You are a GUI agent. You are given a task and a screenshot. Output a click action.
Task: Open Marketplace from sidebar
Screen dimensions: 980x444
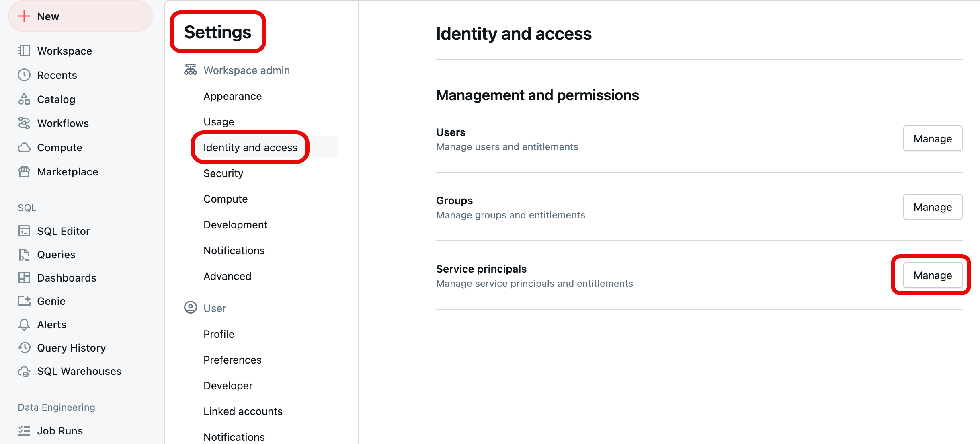tap(68, 171)
